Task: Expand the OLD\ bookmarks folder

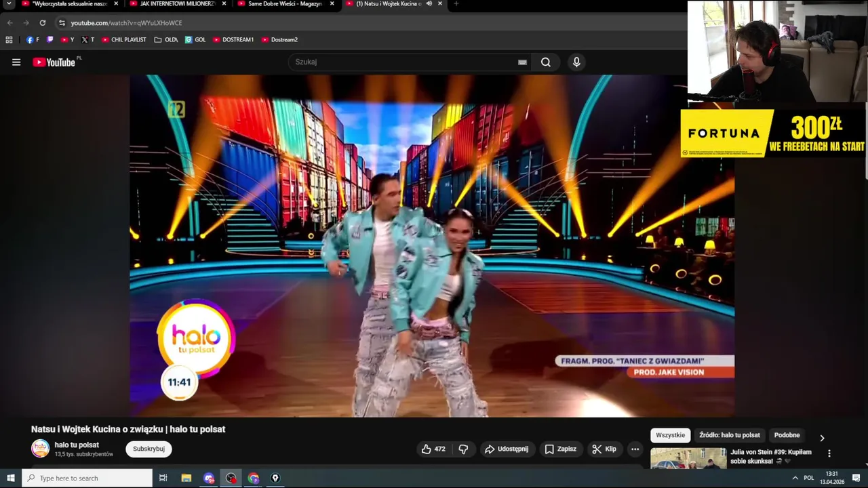Action: 165,40
